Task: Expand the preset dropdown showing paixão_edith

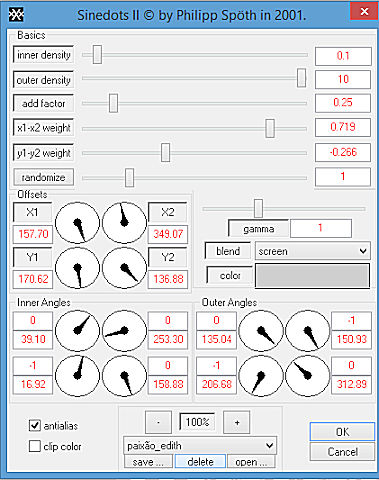Action: click(x=200, y=445)
